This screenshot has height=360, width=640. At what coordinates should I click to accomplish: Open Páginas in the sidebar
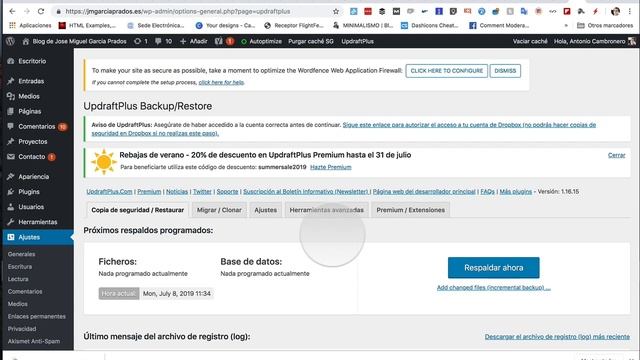tap(29, 111)
